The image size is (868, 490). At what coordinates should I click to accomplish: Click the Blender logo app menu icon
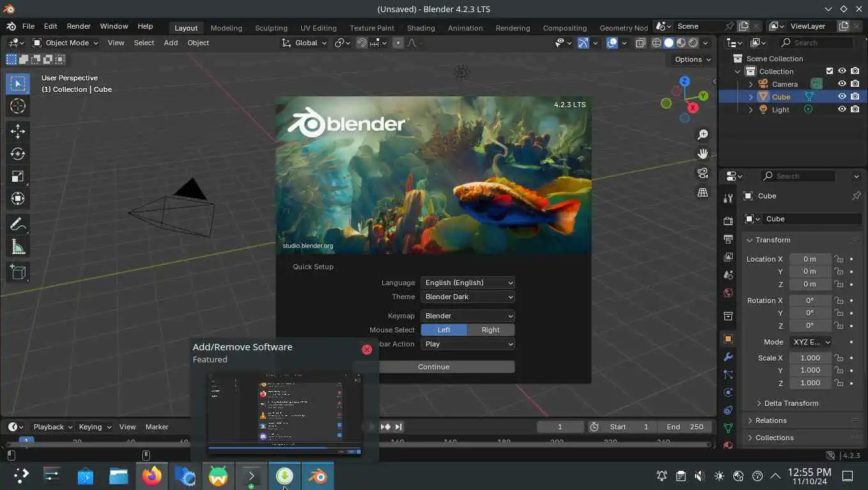[x=11, y=26]
